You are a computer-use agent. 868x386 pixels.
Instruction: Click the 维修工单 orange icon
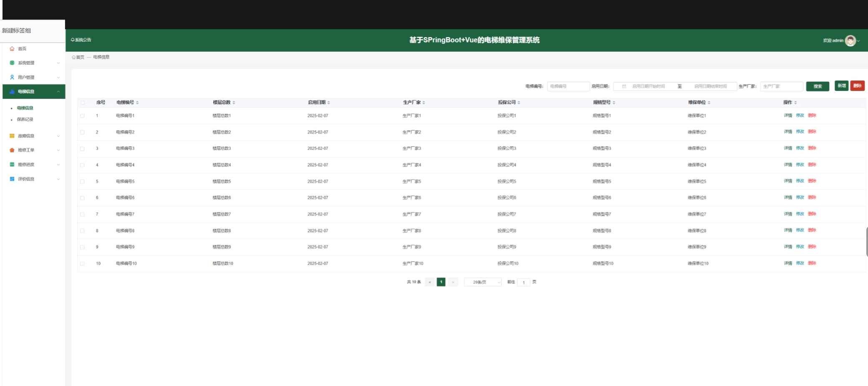pyautogui.click(x=12, y=150)
